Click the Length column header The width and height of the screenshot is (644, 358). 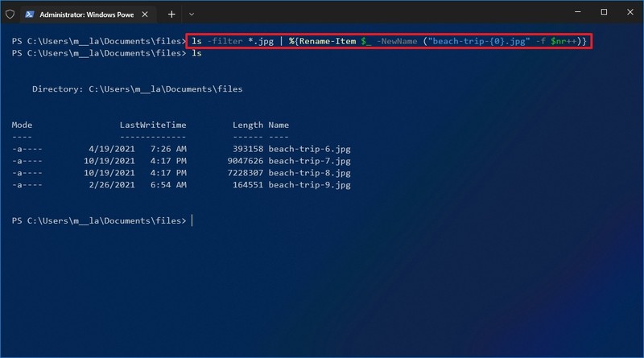(x=247, y=125)
